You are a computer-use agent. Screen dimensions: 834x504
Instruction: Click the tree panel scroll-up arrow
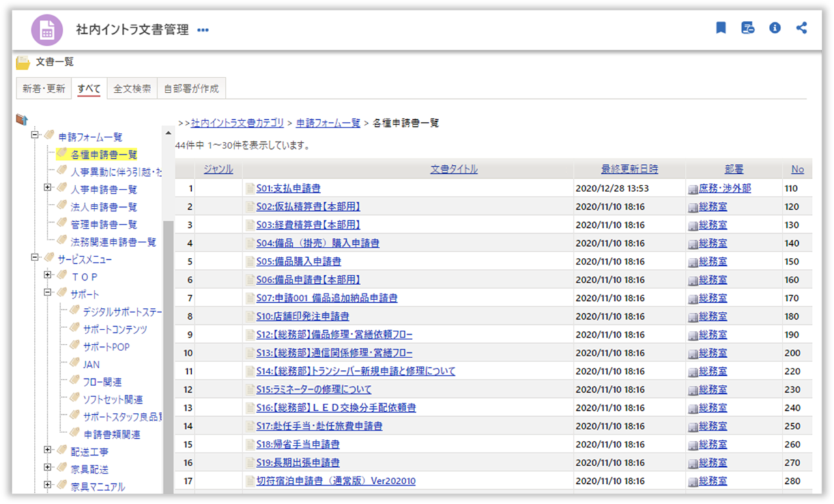click(x=169, y=133)
